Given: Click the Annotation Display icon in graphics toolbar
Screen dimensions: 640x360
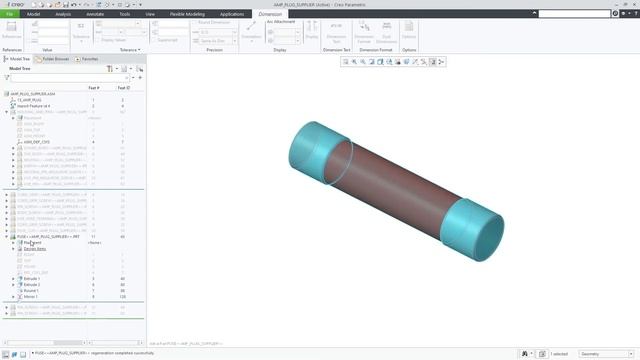Looking at the screenshot, I should pos(424,62).
